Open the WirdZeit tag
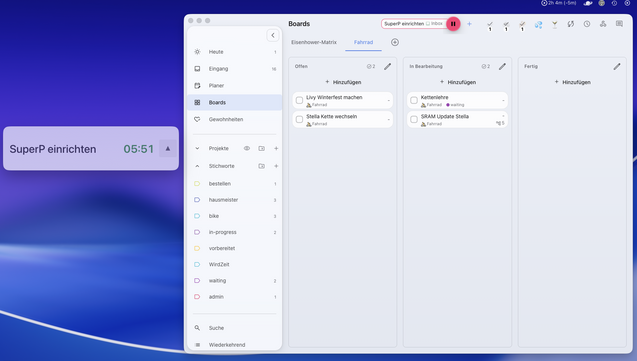Viewport: 637px width, 361px height. pos(234,264)
